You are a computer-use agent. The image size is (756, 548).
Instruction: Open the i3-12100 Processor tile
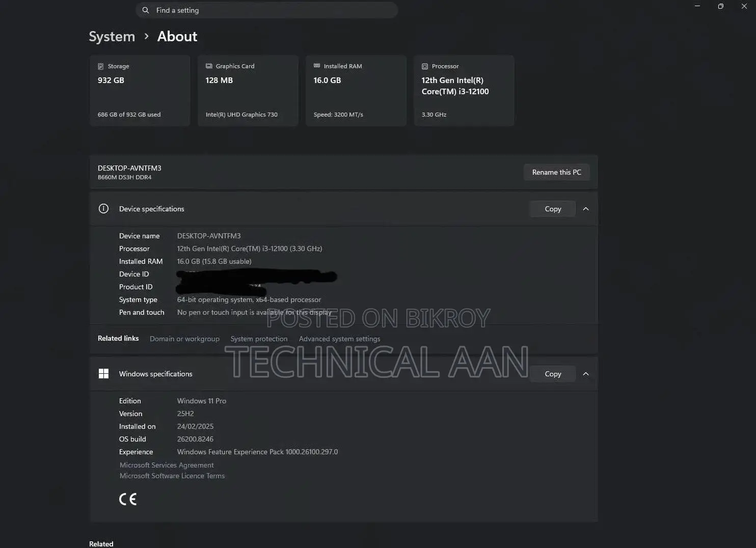tap(464, 91)
